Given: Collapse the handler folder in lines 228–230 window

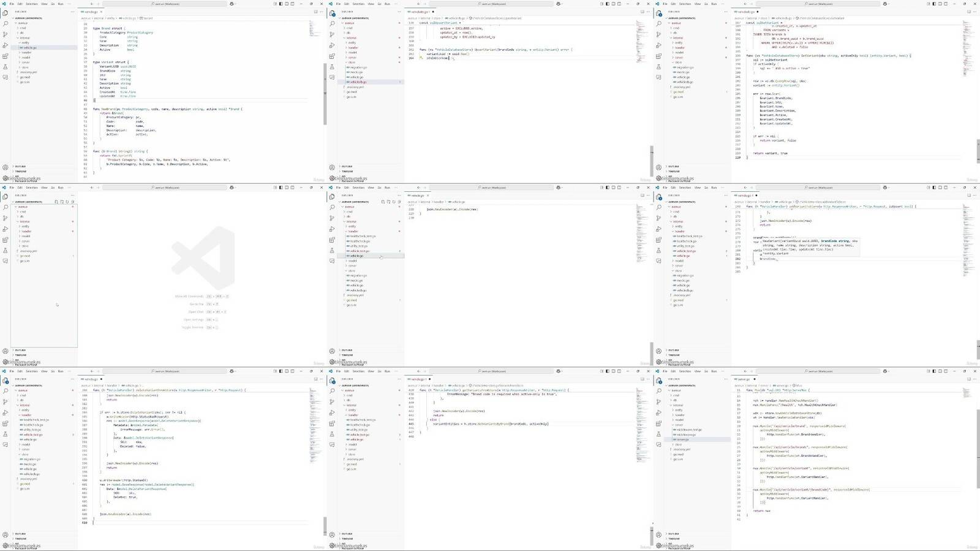Looking at the screenshot, I should click(353, 231).
